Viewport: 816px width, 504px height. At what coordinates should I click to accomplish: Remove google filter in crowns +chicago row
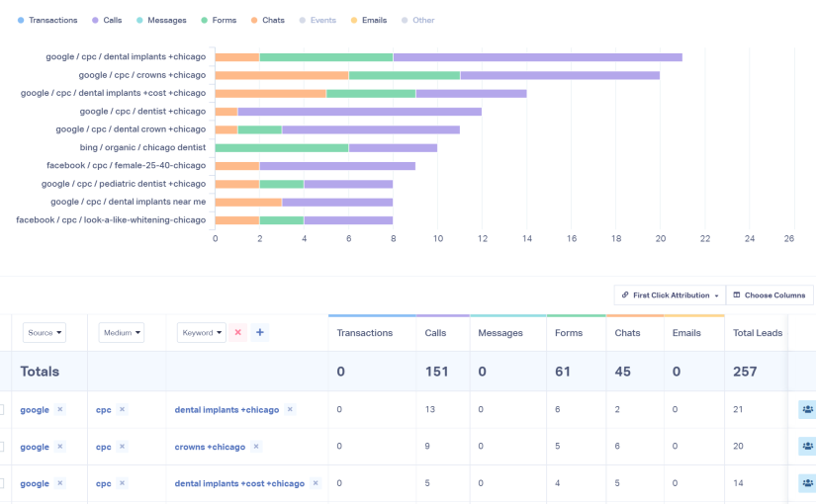coord(60,447)
